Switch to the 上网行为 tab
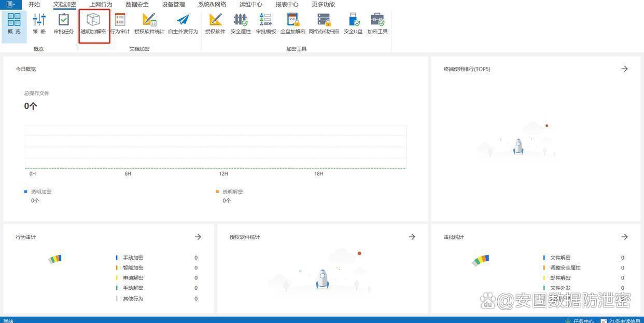The height and width of the screenshot is (323, 644). [101, 5]
